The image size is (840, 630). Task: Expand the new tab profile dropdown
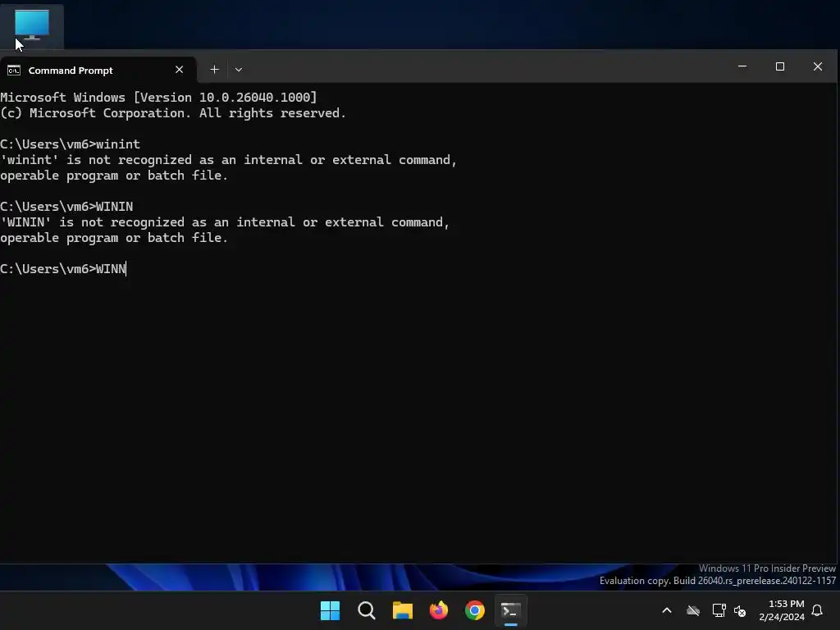tap(239, 70)
